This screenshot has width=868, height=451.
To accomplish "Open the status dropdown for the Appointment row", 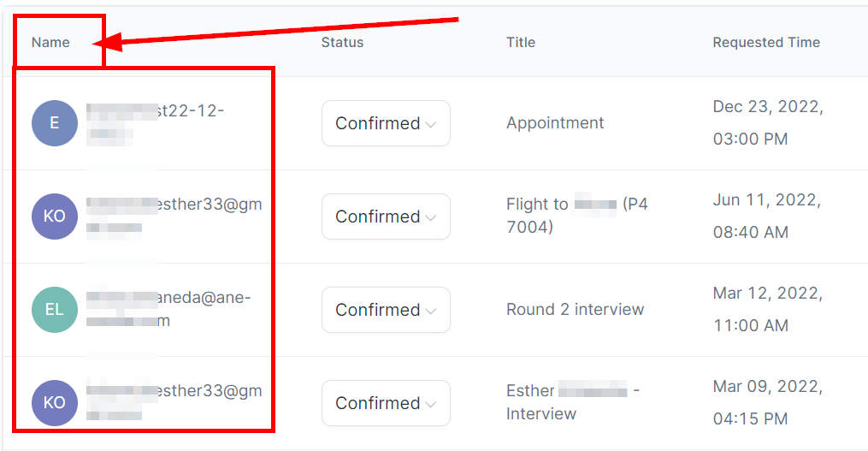I will [386, 123].
